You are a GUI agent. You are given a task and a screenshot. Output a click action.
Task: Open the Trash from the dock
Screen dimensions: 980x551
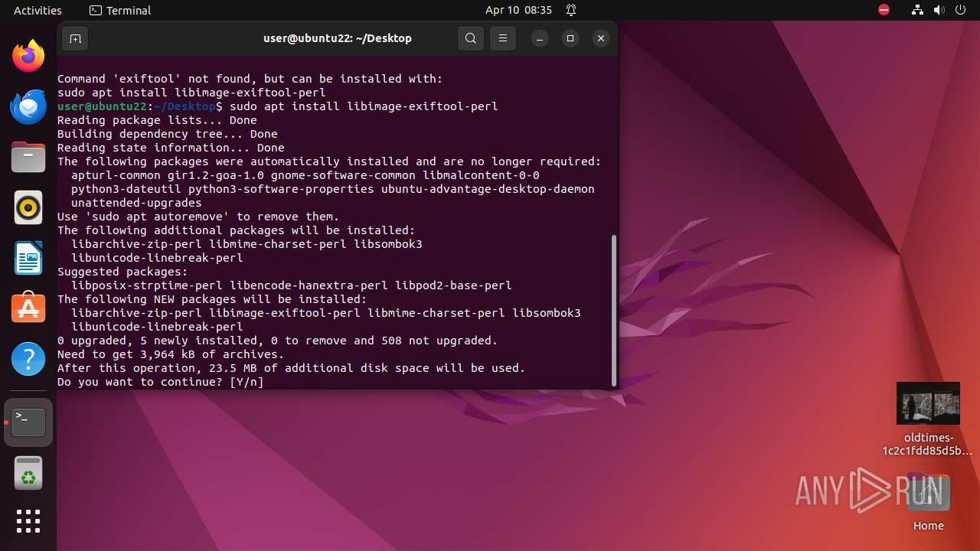28,473
